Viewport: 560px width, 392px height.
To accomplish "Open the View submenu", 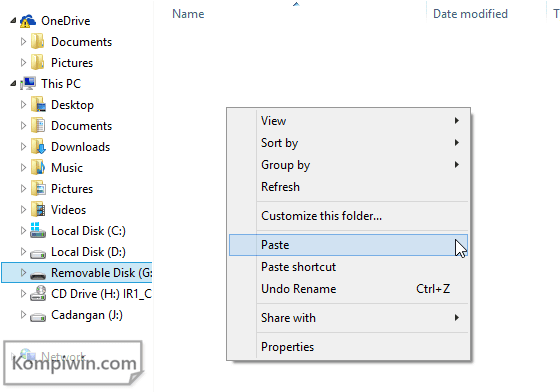I will point(348,121).
